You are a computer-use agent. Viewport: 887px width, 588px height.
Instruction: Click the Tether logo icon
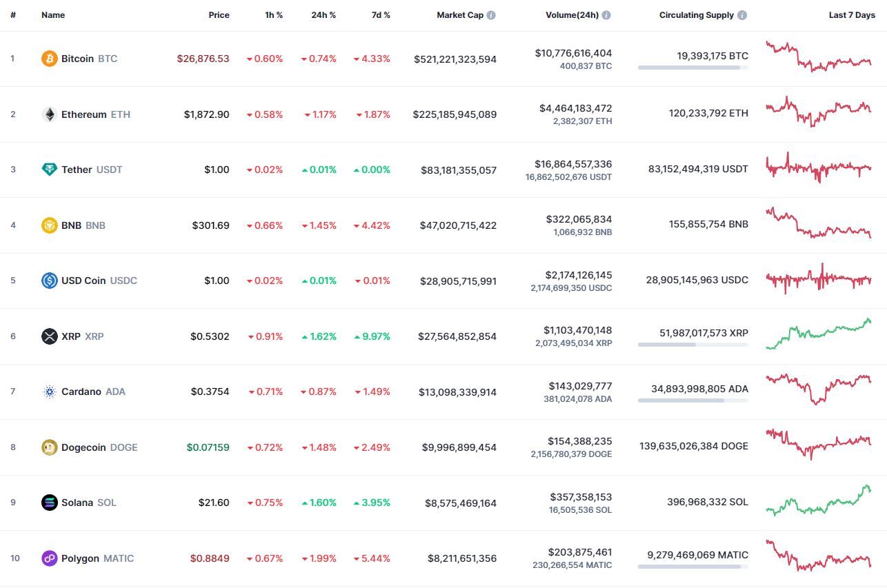pos(49,170)
